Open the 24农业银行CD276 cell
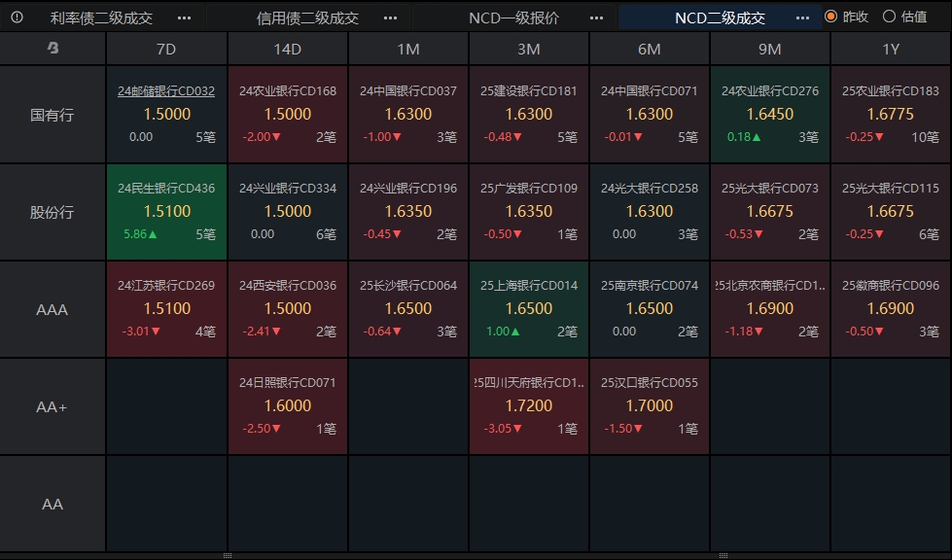 pyautogui.click(x=770, y=115)
